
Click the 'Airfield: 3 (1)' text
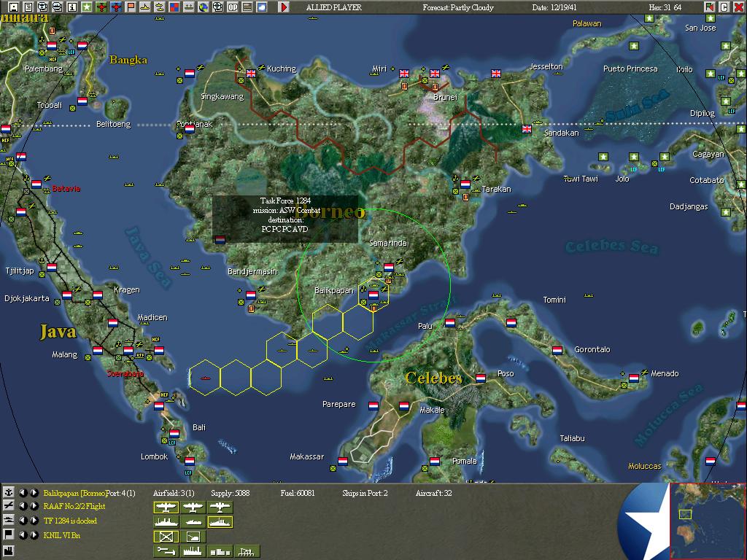pos(174,493)
